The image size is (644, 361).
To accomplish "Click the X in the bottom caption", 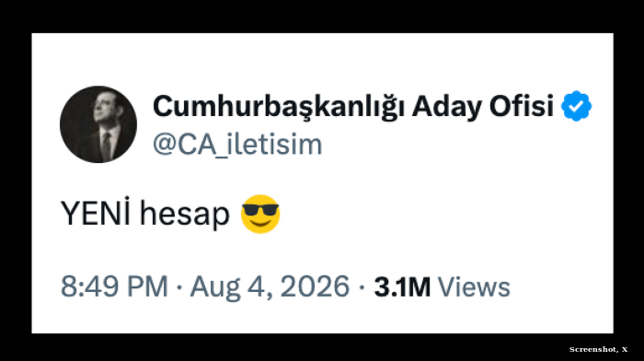I will [x=625, y=349].
